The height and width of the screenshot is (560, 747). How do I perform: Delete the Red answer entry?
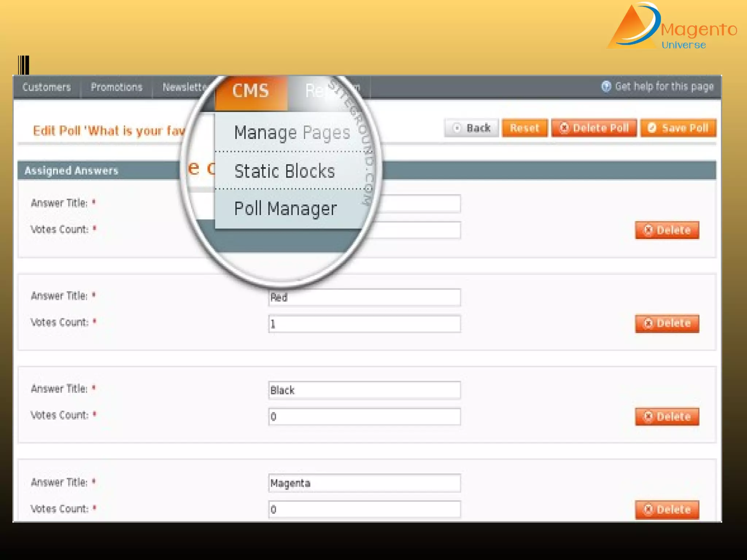667,323
